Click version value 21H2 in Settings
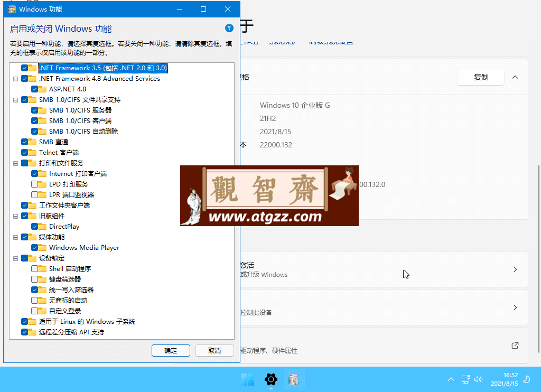The width and height of the screenshot is (541, 392). click(268, 118)
